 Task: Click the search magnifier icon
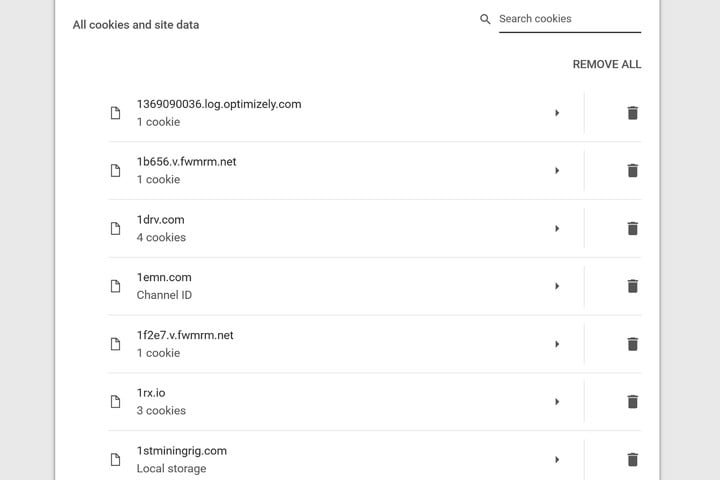pyautogui.click(x=486, y=19)
